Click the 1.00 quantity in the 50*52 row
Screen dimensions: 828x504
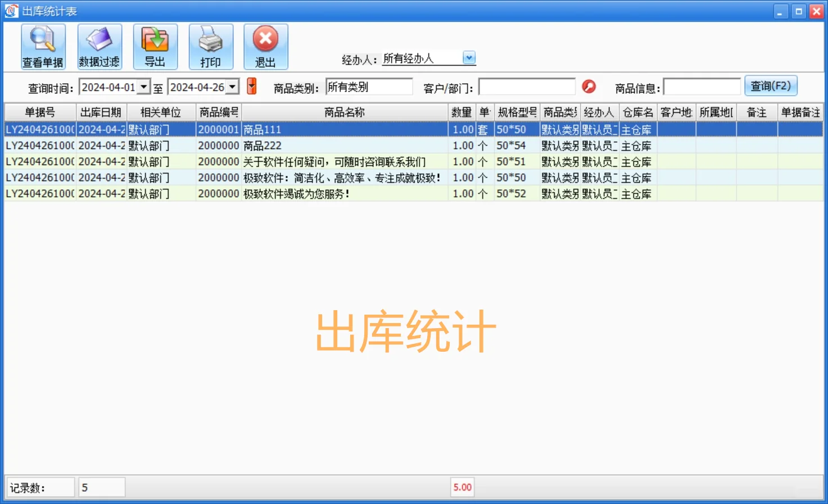pos(462,194)
